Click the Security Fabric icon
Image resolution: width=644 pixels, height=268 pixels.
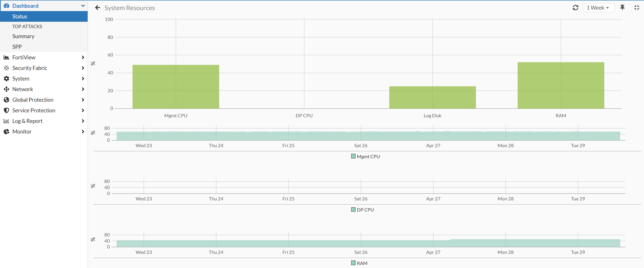click(7, 68)
